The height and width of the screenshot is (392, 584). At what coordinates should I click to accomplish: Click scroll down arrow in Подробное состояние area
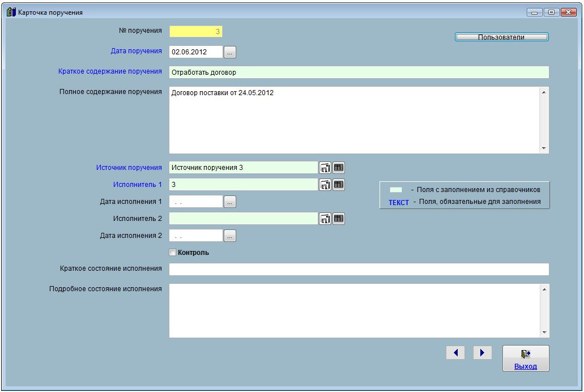tap(544, 333)
